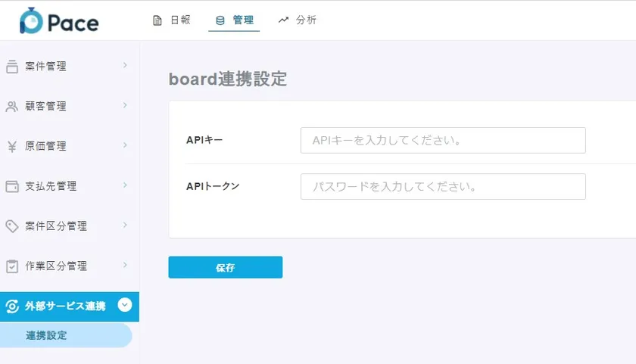Open the 日報 tab
The image size is (636, 364).
(x=172, y=20)
